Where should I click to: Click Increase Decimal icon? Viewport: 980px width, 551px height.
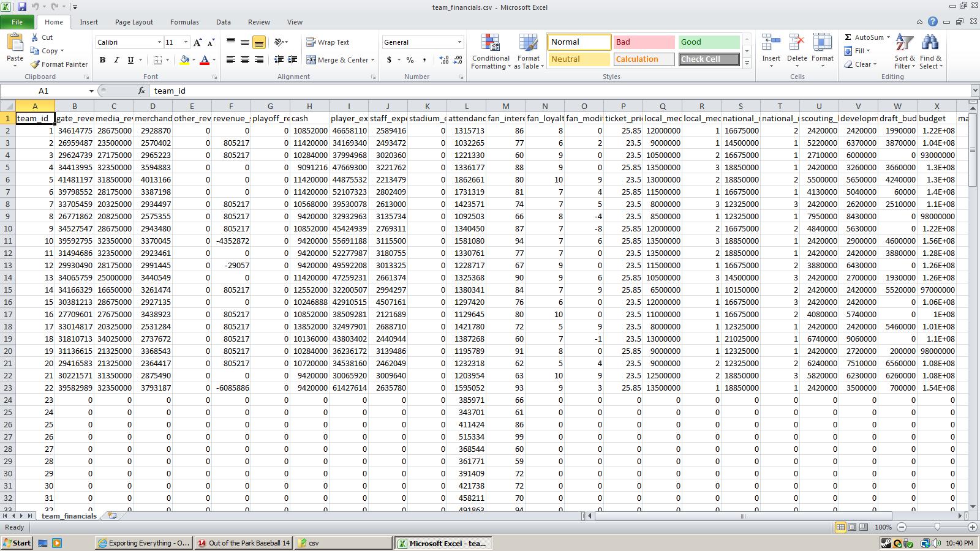444,60
